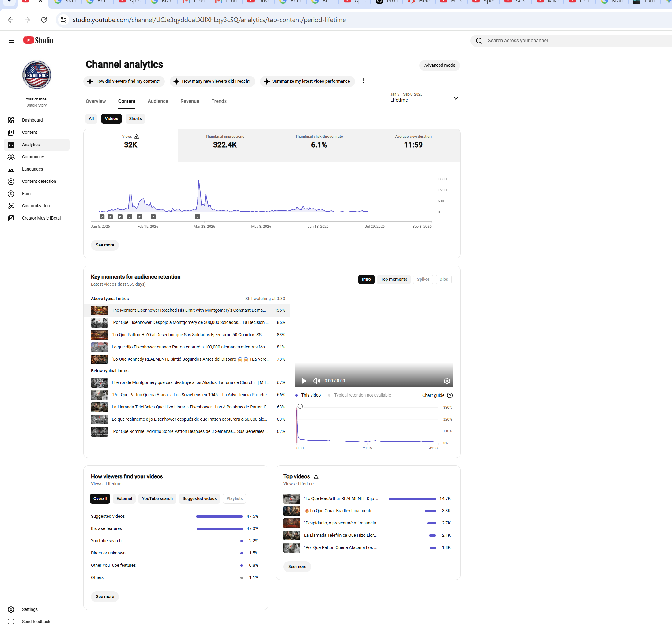The image size is (672, 624).
Task: Open the Overview tab
Action: click(x=96, y=101)
